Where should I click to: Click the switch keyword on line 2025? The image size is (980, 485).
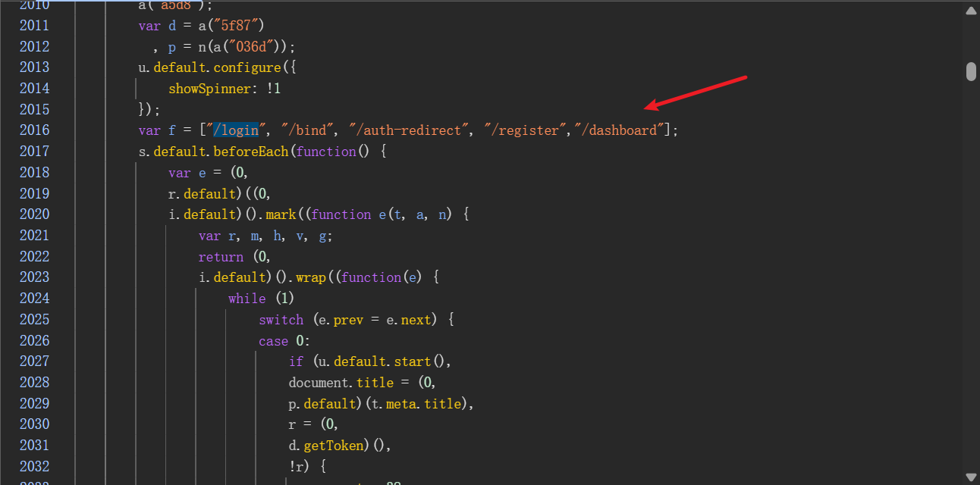click(x=281, y=320)
